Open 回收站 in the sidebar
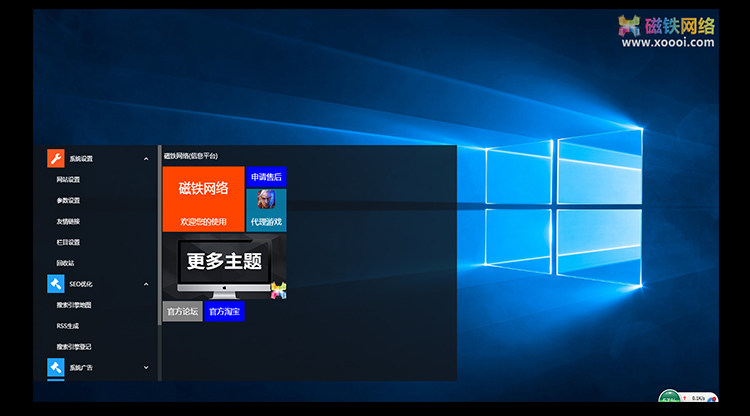The height and width of the screenshot is (416, 750). 65,263
